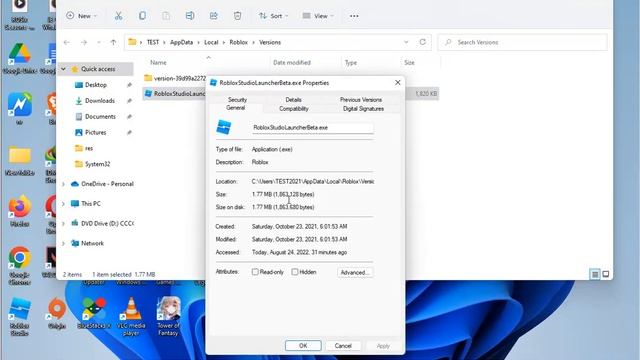Screen dimensions: 640x360
Task: Click the Advanced... attributes button
Action: pos(355,272)
